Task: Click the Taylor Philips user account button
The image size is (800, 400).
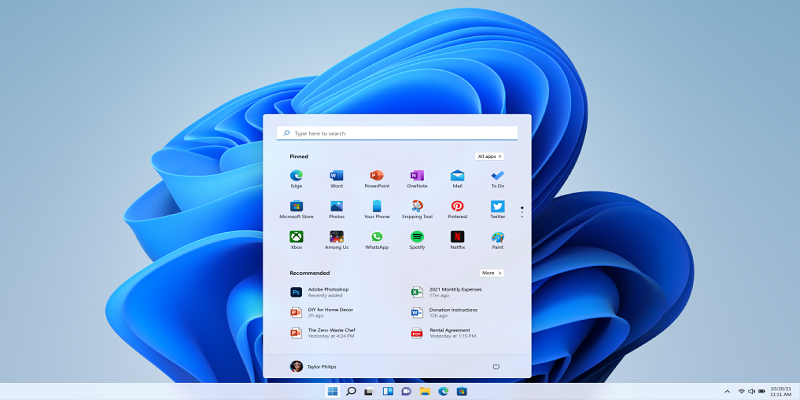Action: pos(315,366)
